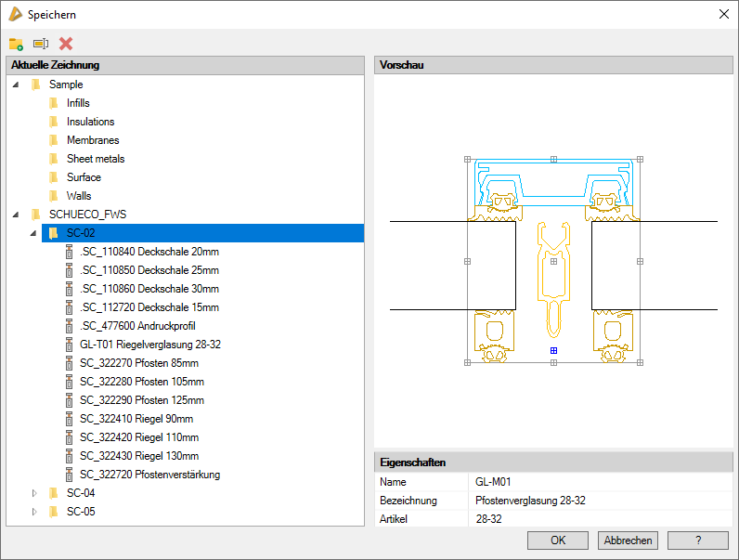This screenshot has width=739, height=560.
Task: Click the icon next to GL-T01 Riegelverglasung
Action: (x=70, y=345)
